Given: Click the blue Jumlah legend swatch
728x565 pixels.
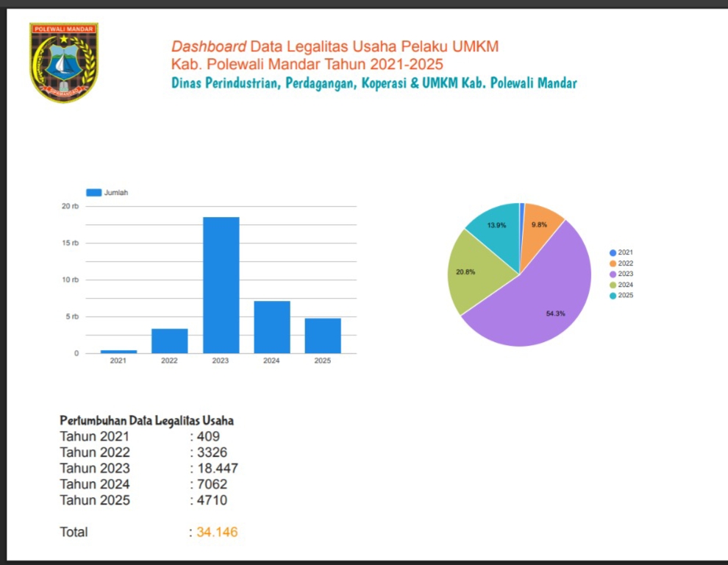Looking at the screenshot, I should click(93, 193).
